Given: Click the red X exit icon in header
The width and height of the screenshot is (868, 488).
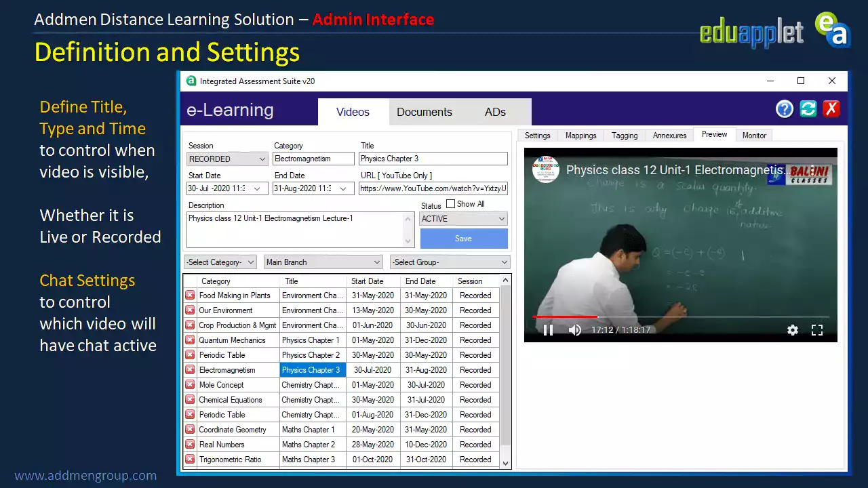Looking at the screenshot, I should 831,109.
